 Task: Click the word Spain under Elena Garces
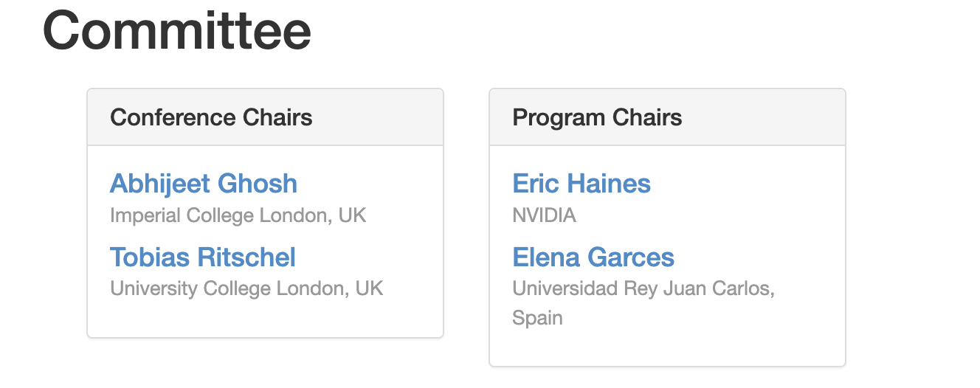[x=537, y=318]
